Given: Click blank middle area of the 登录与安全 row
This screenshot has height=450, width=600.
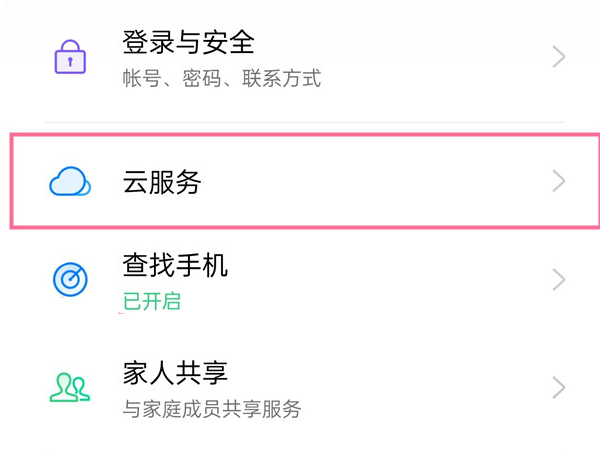Looking at the screenshot, I should (420, 58).
